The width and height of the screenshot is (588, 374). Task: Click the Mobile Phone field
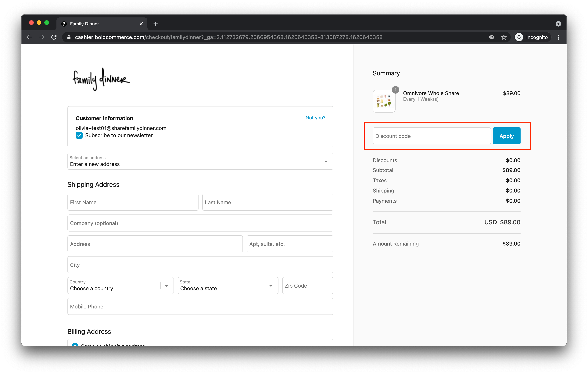coord(200,307)
